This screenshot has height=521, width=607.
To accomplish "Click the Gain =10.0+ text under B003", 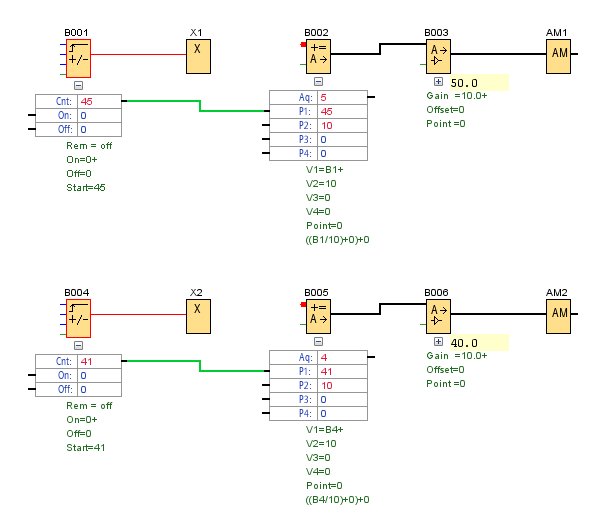I will 457,96.
